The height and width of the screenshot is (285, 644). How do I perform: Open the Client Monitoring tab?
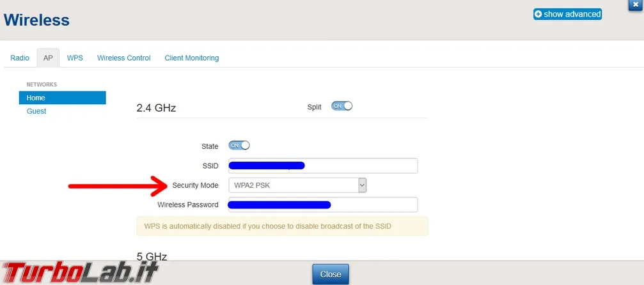click(192, 58)
